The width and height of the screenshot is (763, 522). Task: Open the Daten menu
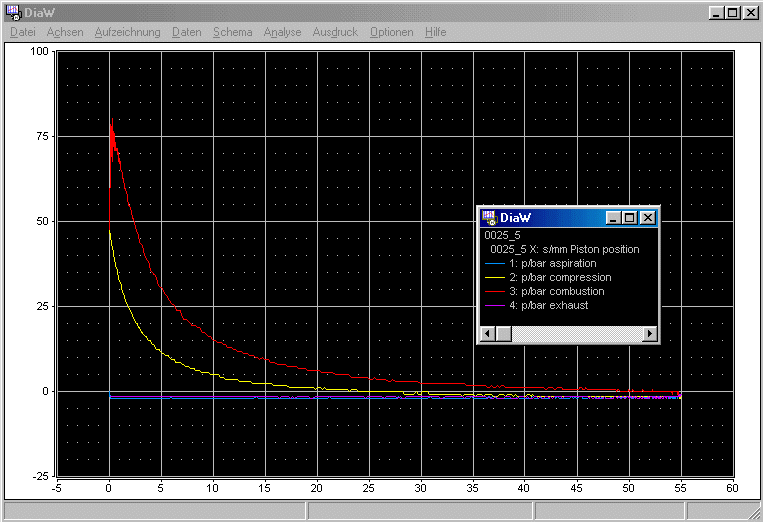[x=186, y=32]
